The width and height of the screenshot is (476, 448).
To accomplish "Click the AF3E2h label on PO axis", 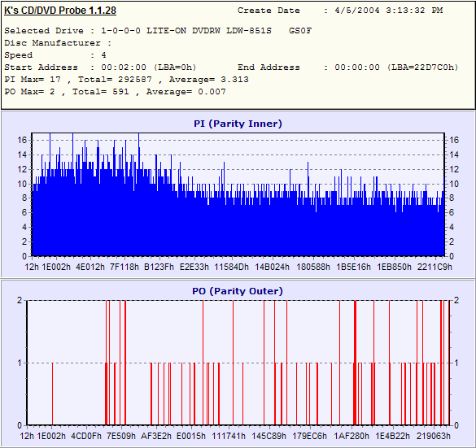I will (156, 436).
